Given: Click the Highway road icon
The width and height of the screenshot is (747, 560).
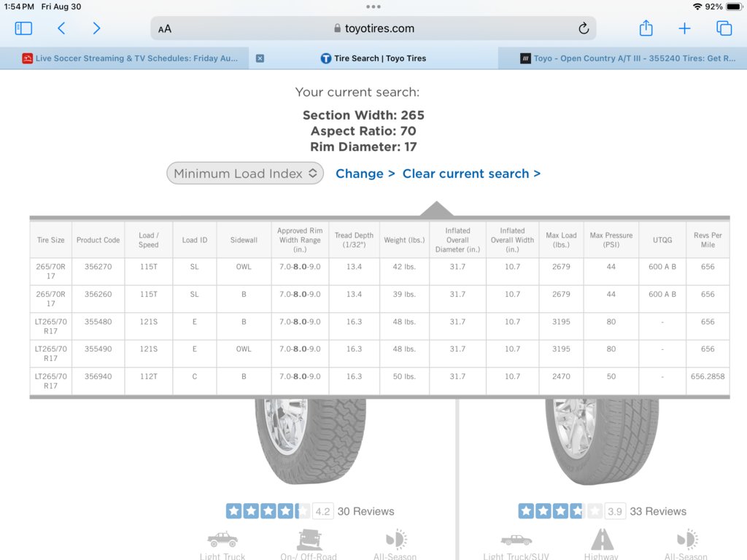Looking at the screenshot, I should coord(602,539).
